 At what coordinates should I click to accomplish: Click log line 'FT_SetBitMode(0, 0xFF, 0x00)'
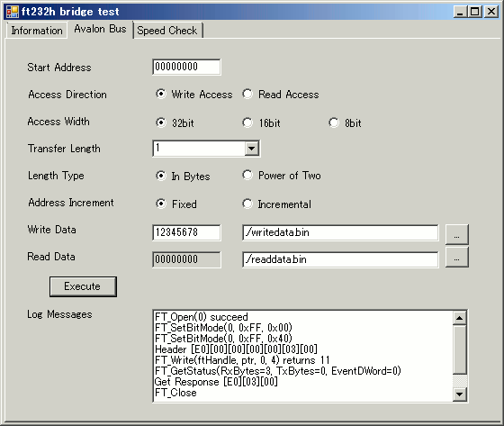pos(223,328)
